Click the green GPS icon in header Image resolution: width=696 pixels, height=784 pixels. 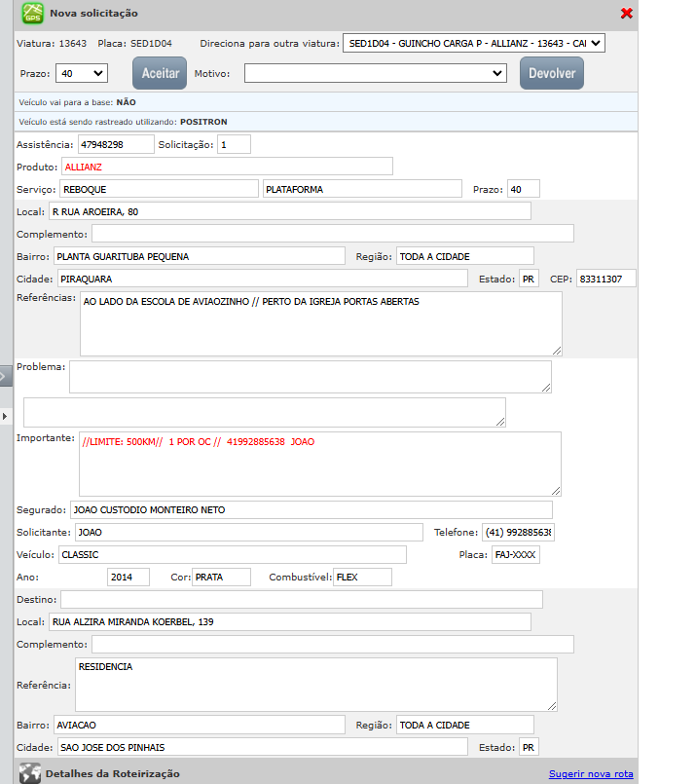33,14
